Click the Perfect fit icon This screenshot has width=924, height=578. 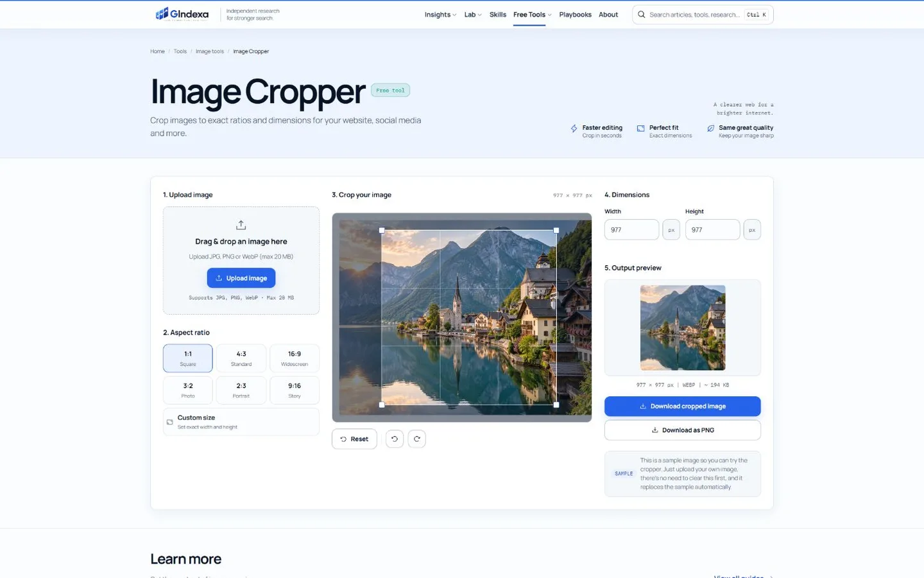coord(640,128)
